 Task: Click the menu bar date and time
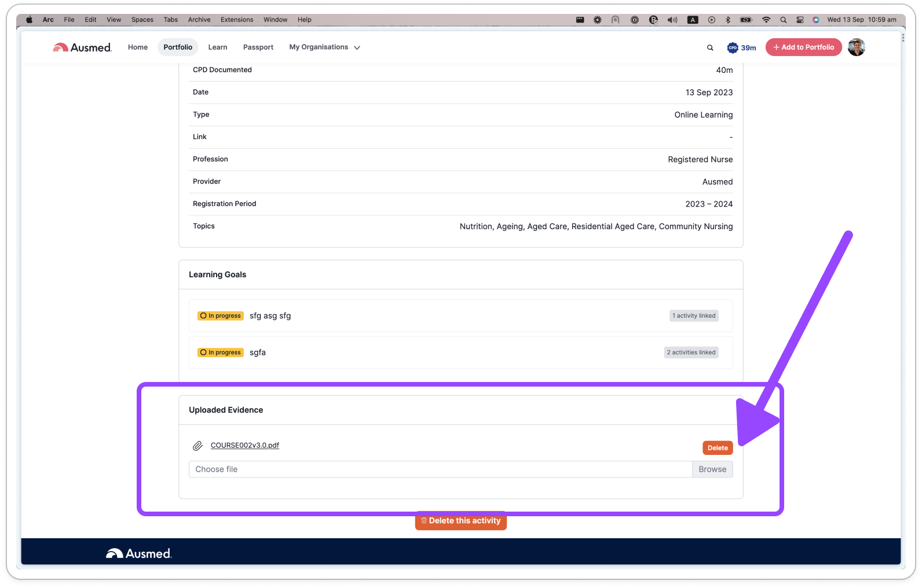coord(862,20)
